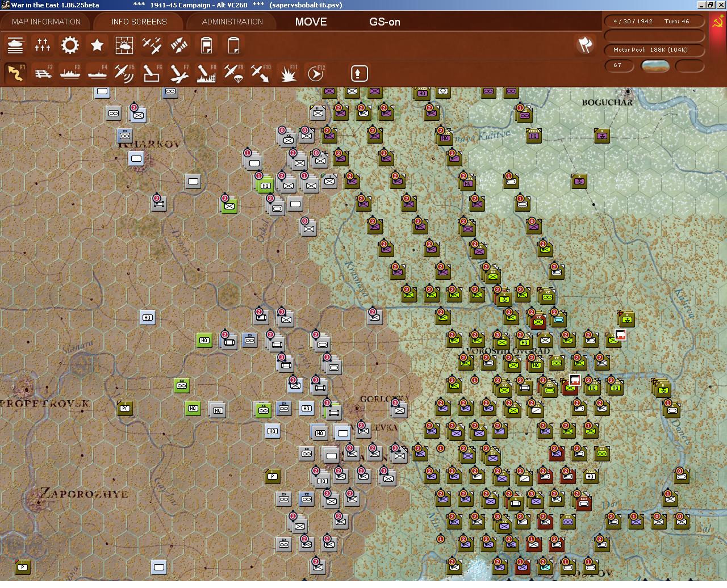Select the brown PC unit near Dnepropetrovsk
Viewport: 727px width, 588px height.
click(125, 408)
